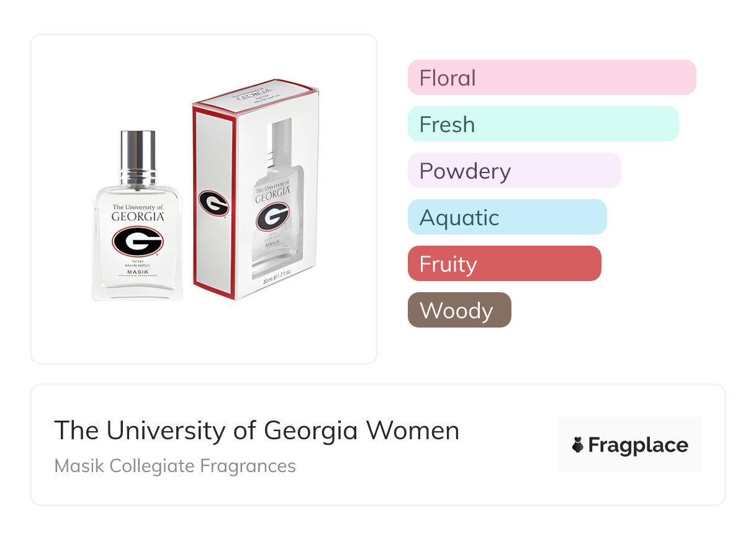The image size is (756, 536).
Task: Select the brown Woody accord bar
Action: [459, 310]
